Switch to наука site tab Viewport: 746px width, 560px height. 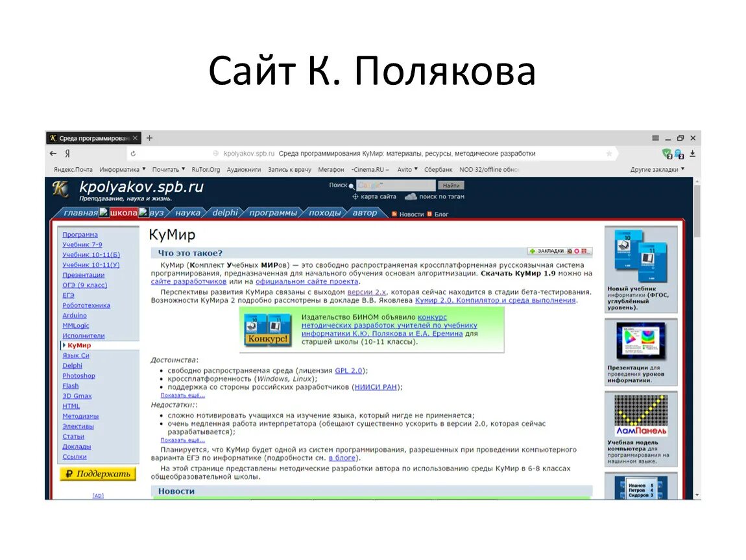click(187, 213)
